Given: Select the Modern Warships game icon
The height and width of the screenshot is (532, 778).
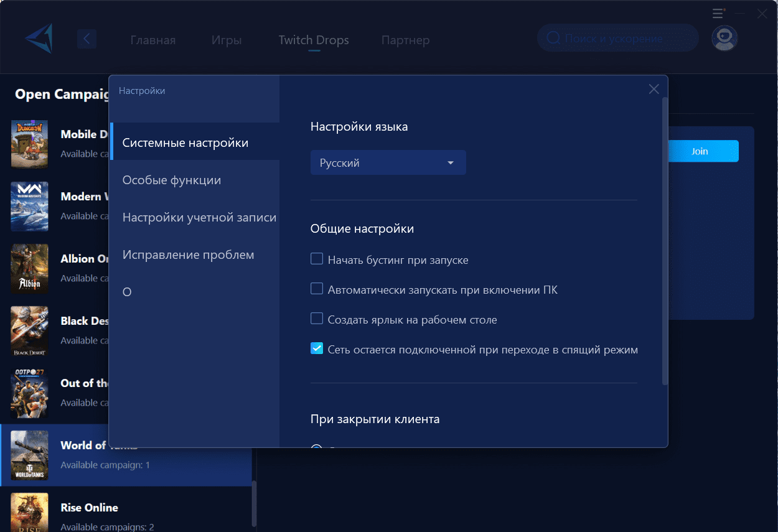Looking at the screenshot, I should [x=29, y=206].
